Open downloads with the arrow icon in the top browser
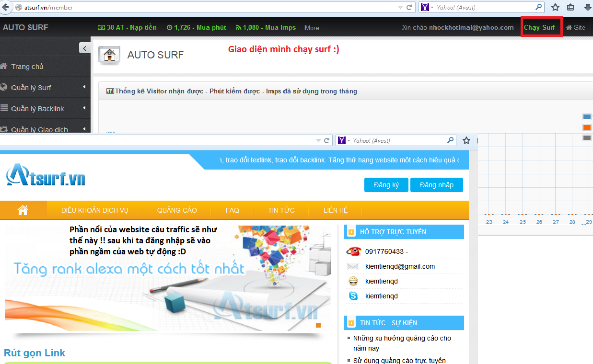Viewport: 593px width, 364px height. [587, 7]
